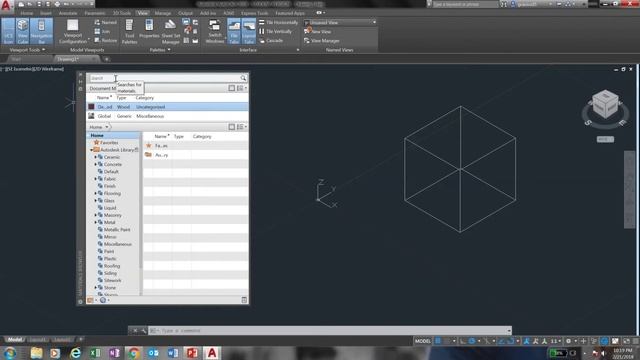Click the MODEL status bar button

tap(422, 341)
